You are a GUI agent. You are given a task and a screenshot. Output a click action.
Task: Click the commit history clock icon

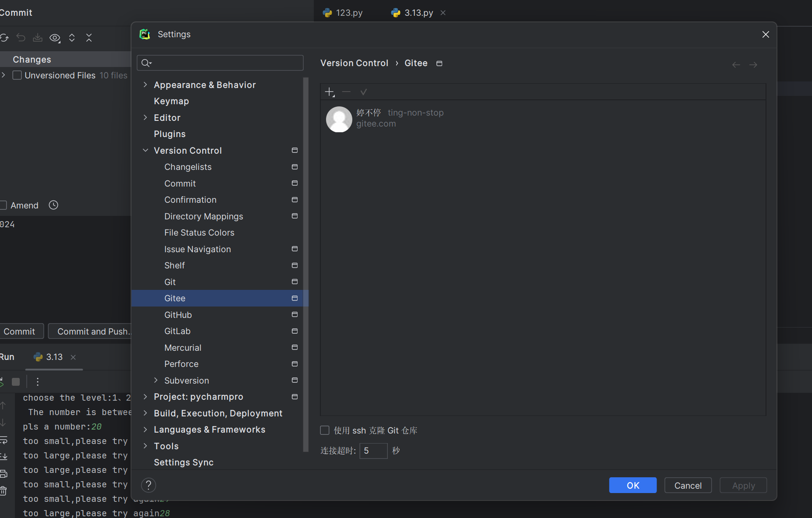(53, 205)
